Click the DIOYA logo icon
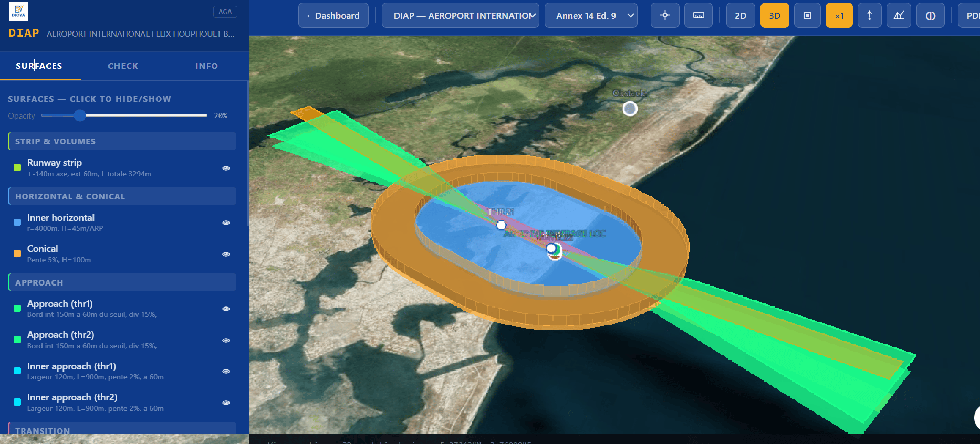 pos(18,11)
